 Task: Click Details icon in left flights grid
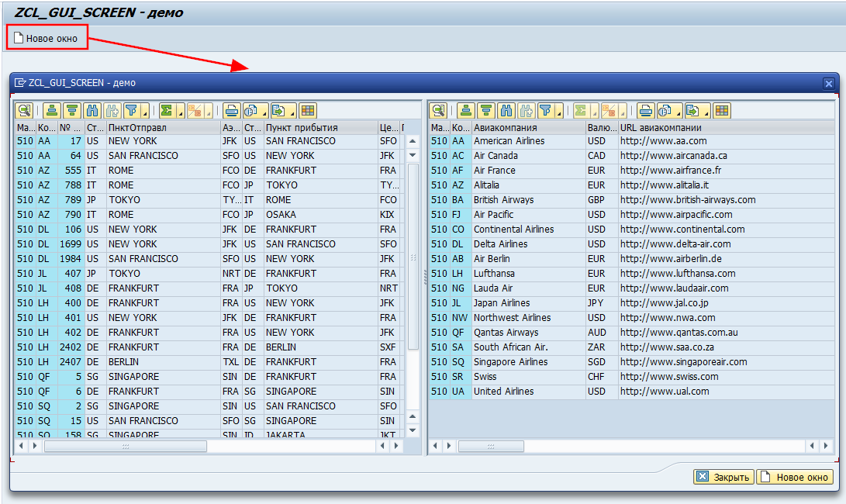click(x=24, y=111)
